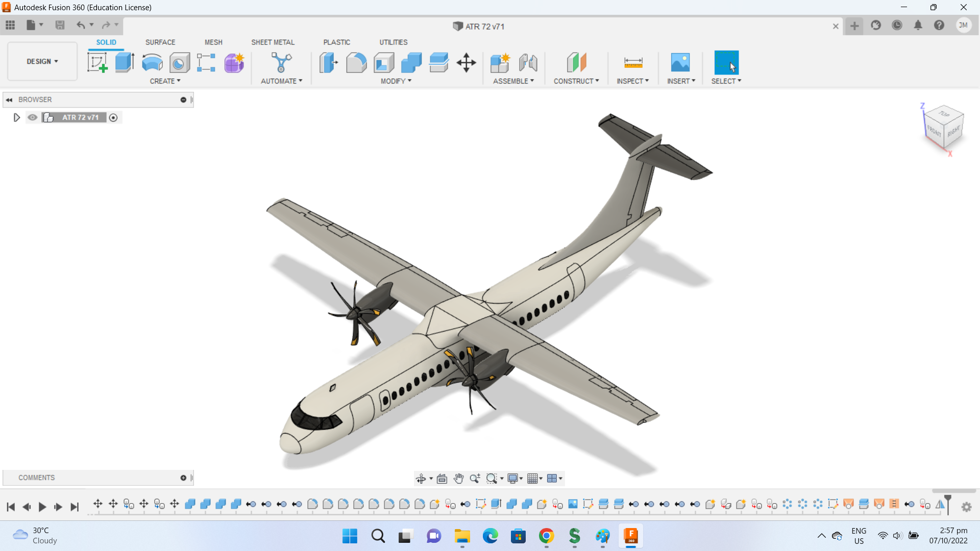Click the Pan hand tool
The image size is (980, 551).
click(458, 479)
